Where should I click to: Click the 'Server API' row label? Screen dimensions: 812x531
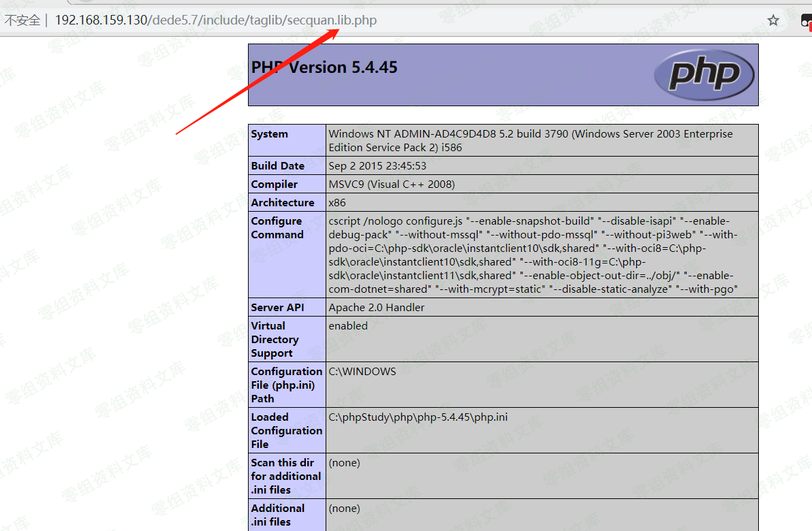[x=277, y=307]
